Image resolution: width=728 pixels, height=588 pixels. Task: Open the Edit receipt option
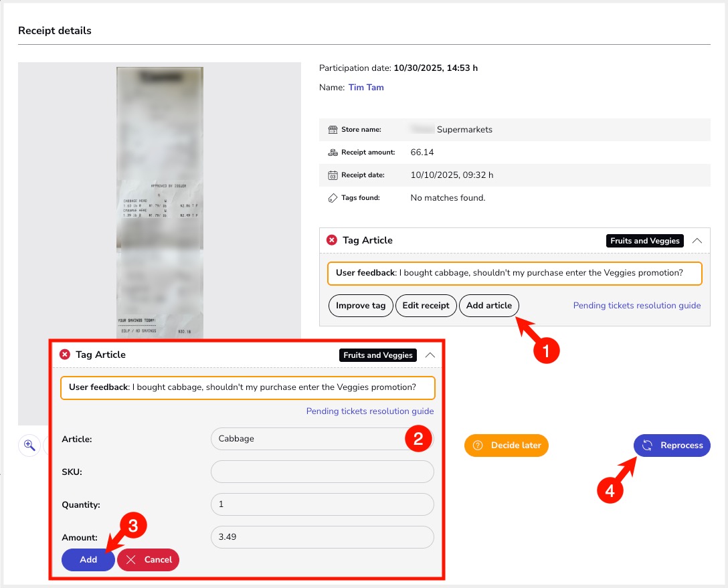pyautogui.click(x=426, y=306)
